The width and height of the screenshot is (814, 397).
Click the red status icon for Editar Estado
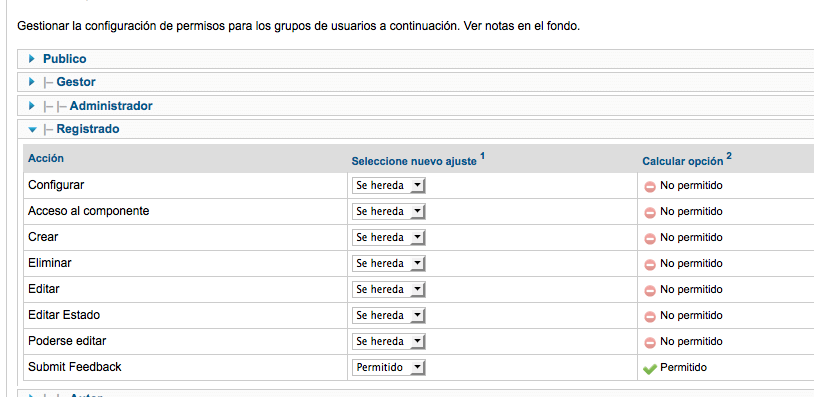pyautogui.click(x=649, y=316)
